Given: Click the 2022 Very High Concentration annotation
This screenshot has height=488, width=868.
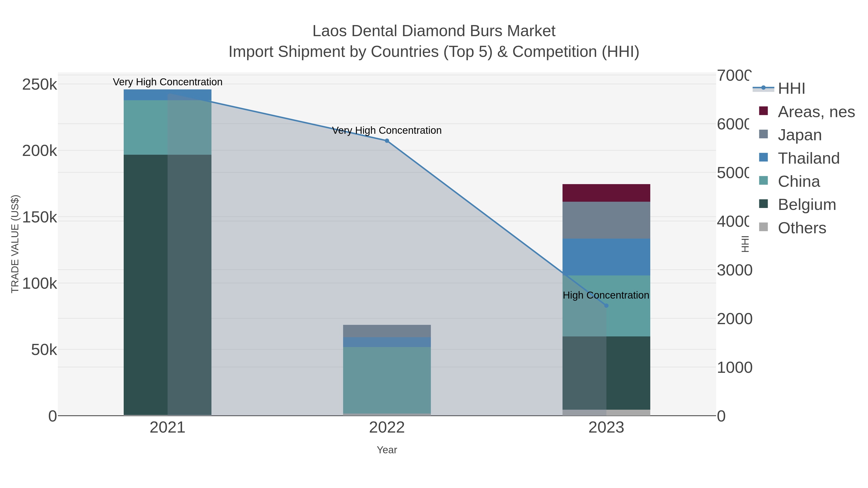Looking at the screenshot, I should pos(387,130).
